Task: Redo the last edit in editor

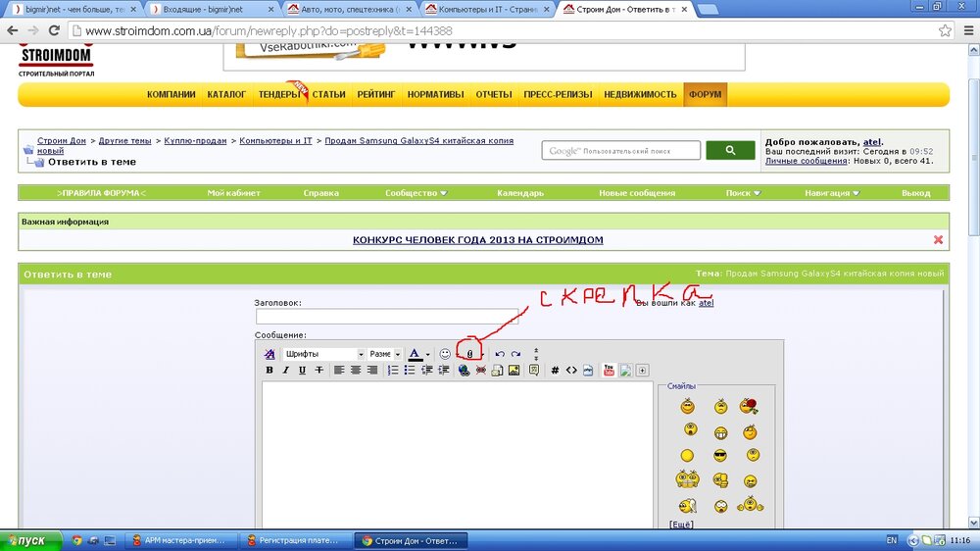Action: pos(515,354)
